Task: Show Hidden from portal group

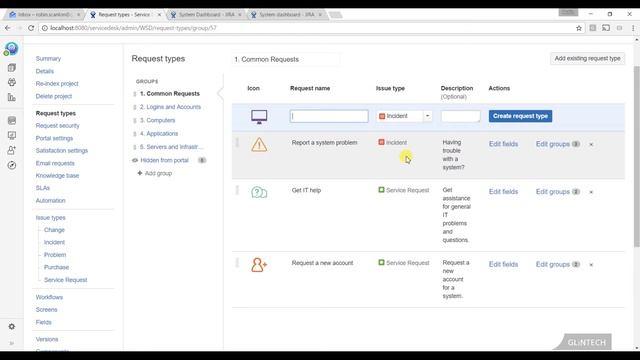Action: [x=164, y=160]
